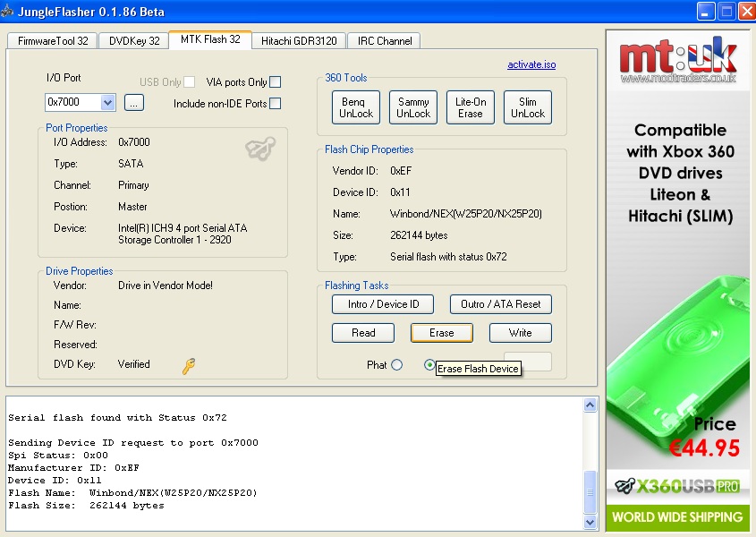Click the log line "Spi Status: 0x00"

(58, 456)
